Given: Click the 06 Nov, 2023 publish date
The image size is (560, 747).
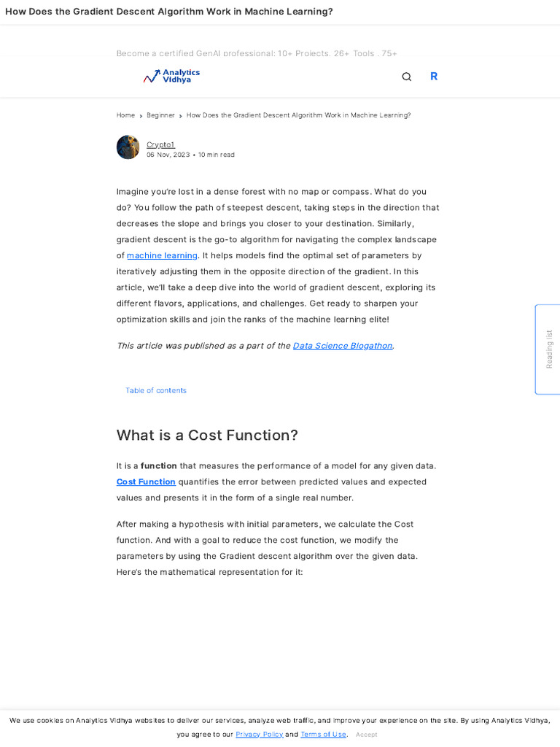Looking at the screenshot, I should pyautogui.click(x=168, y=155).
